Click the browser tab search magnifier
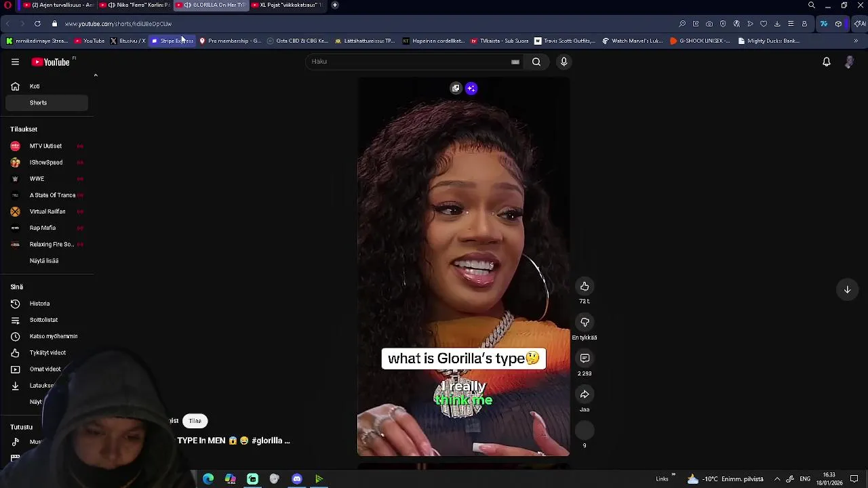The width and height of the screenshot is (868, 488). [812, 5]
